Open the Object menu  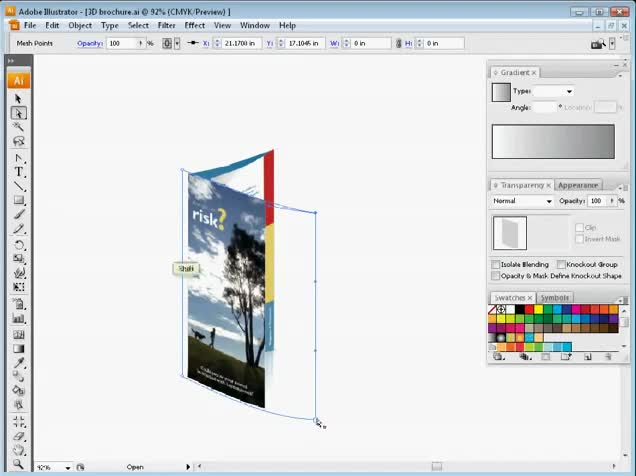(80, 26)
